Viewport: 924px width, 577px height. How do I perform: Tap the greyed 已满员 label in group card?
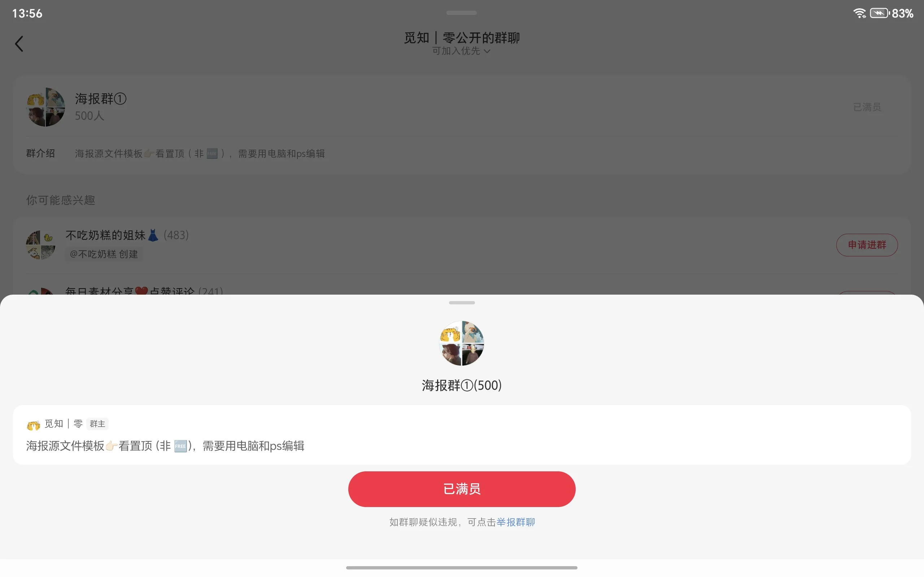pos(867,107)
